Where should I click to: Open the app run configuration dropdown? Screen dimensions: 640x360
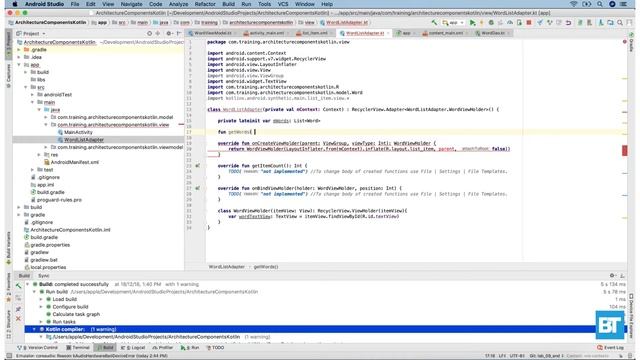453,23
